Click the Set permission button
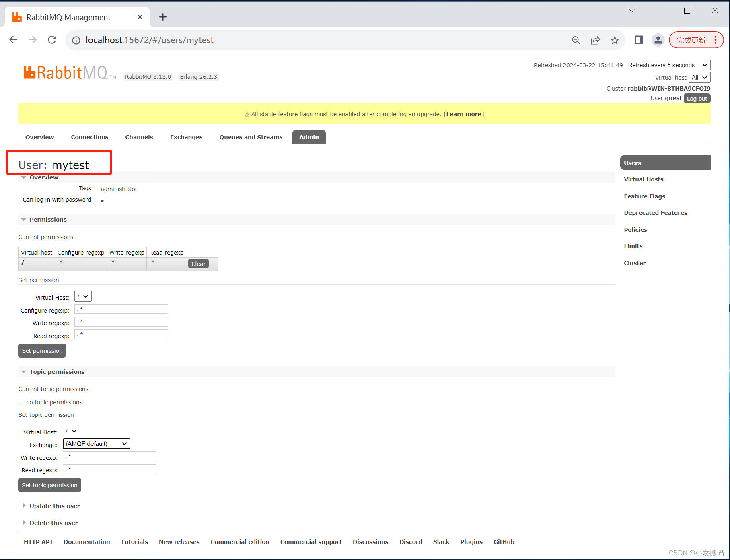 click(x=42, y=351)
